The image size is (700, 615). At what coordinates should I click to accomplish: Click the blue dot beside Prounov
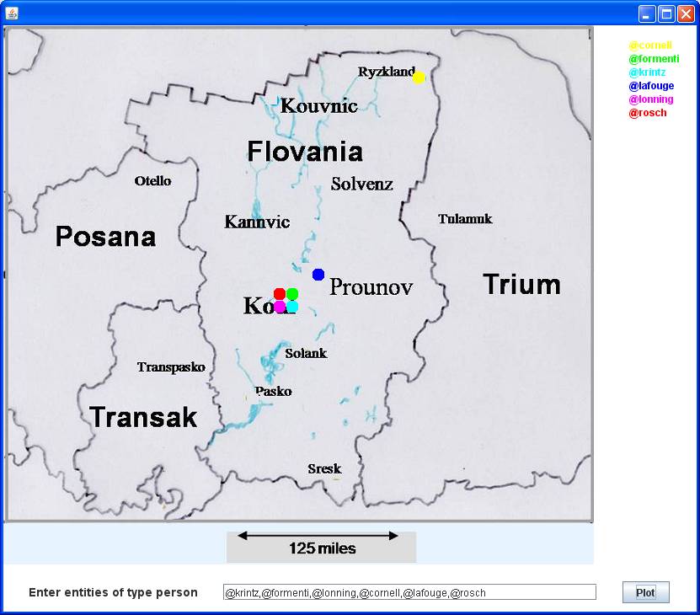pos(318,275)
